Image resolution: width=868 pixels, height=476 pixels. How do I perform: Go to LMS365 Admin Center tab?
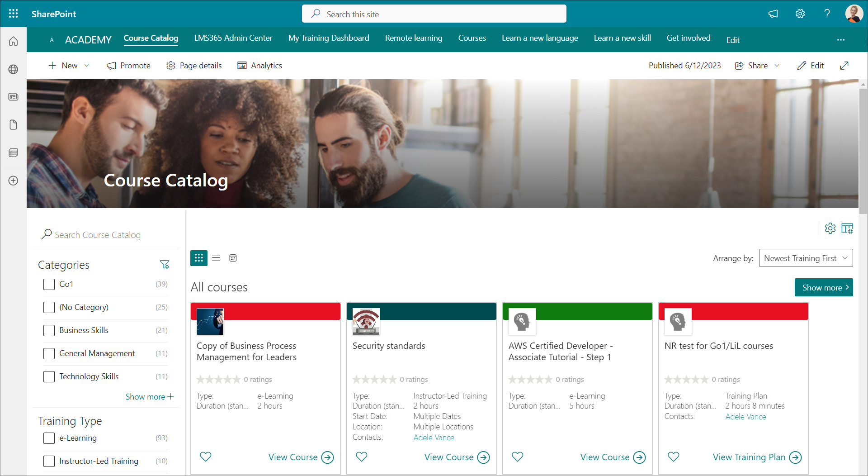point(233,38)
